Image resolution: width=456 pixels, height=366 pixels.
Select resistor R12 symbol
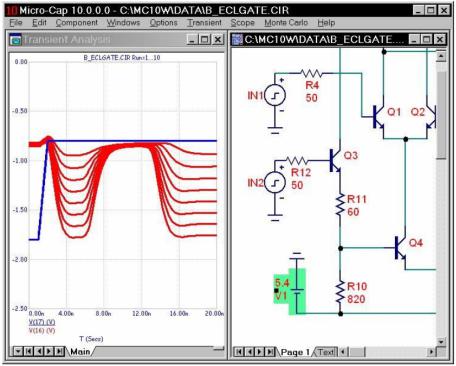click(297, 161)
